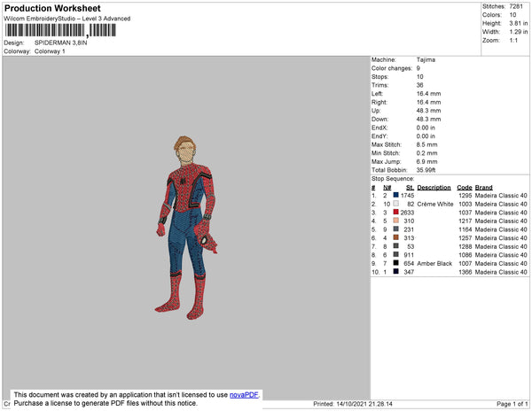Image resolution: width=532 pixels, height=411 pixels.
Task: Click the Trims value '36'
Action: [x=419, y=85]
